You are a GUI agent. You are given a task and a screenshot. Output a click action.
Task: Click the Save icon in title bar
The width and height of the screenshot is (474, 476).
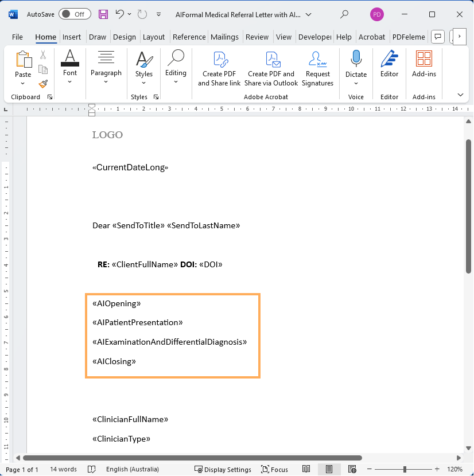coord(103,14)
